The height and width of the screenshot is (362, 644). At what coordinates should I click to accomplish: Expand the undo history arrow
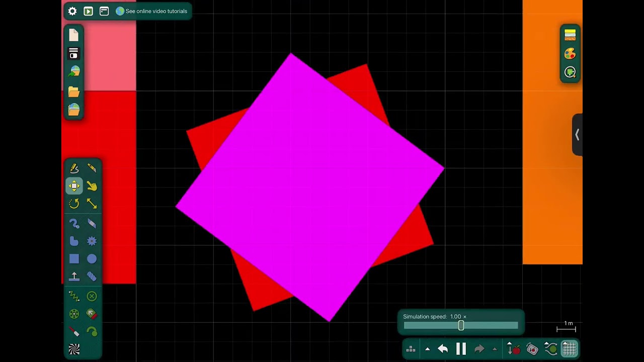427,349
